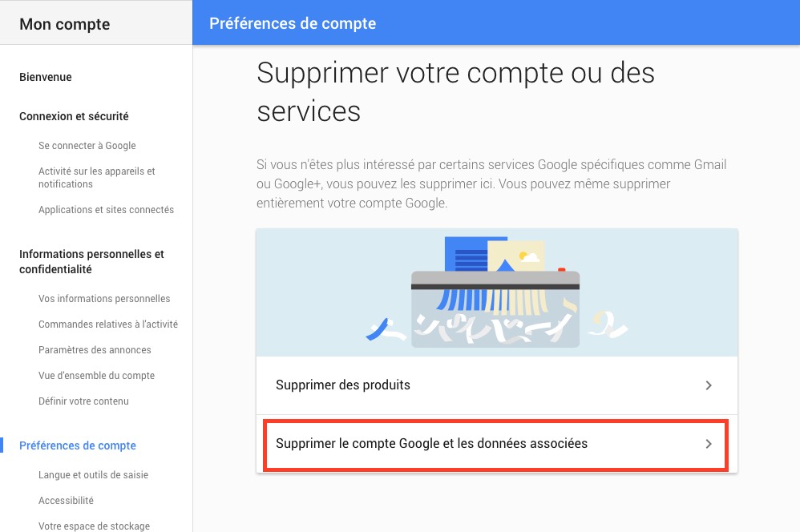Image resolution: width=800 pixels, height=532 pixels.
Task: Open Informations personnelles et confidentialité section
Action: (92, 262)
